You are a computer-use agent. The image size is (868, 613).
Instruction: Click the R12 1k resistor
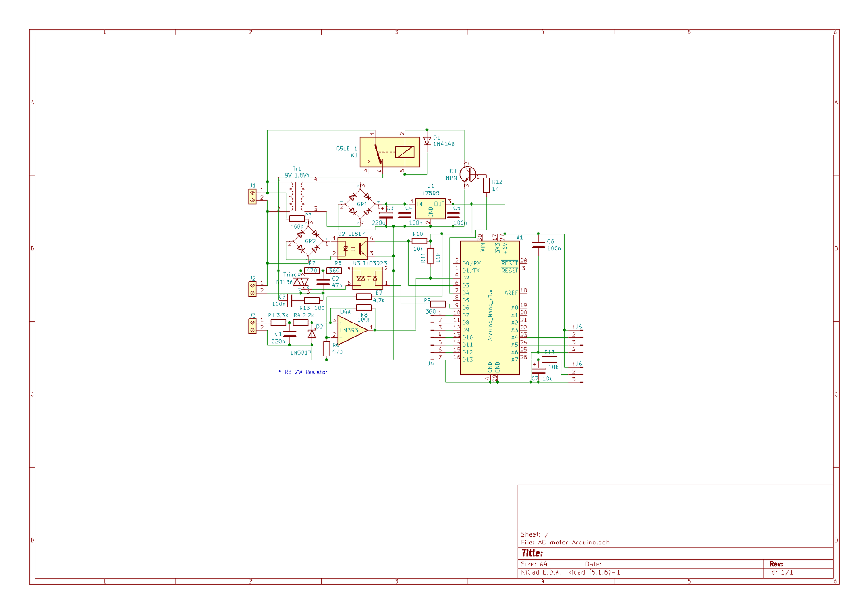pyautogui.click(x=486, y=185)
